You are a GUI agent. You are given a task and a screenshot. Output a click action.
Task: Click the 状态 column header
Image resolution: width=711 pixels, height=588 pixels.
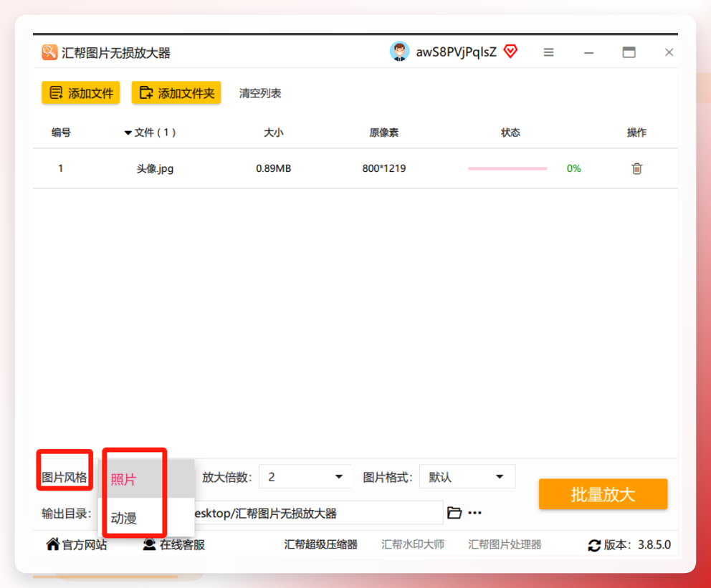[510, 132]
